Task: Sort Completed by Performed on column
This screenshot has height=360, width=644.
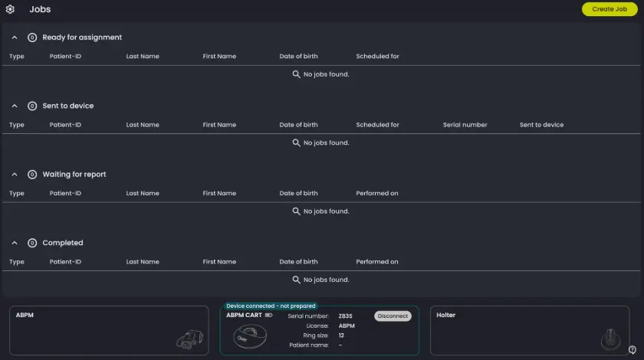Action: click(x=377, y=262)
